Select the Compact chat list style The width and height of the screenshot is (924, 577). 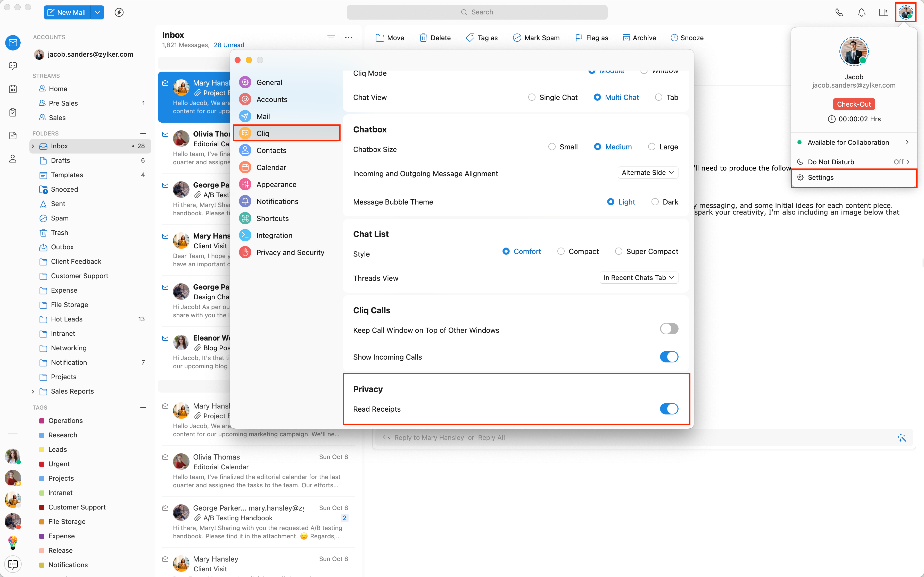(x=561, y=251)
